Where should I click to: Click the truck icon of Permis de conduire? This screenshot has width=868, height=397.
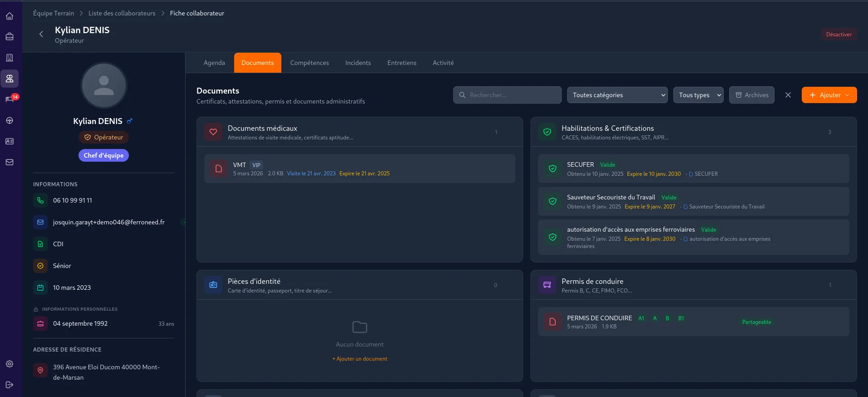547,285
